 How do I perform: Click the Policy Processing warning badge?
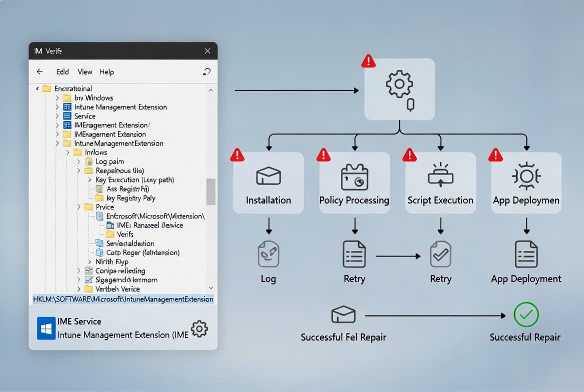(x=323, y=154)
